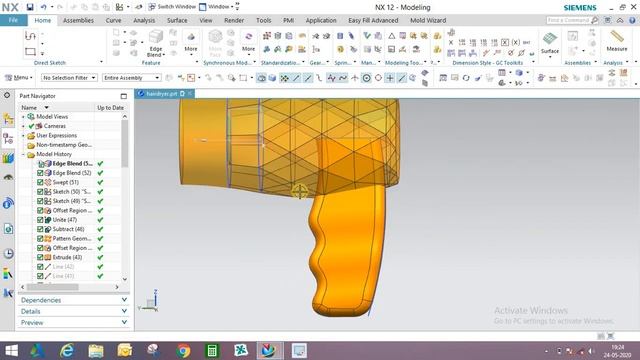Click the Surface tool in the ribbon
This screenshot has width=640, height=360.
click(550, 44)
